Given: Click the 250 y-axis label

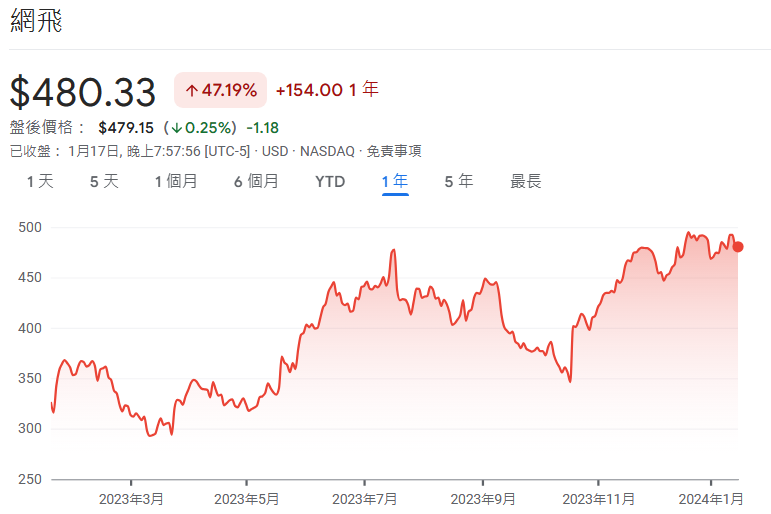Looking at the screenshot, I should pyautogui.click(x=30, y=479).
